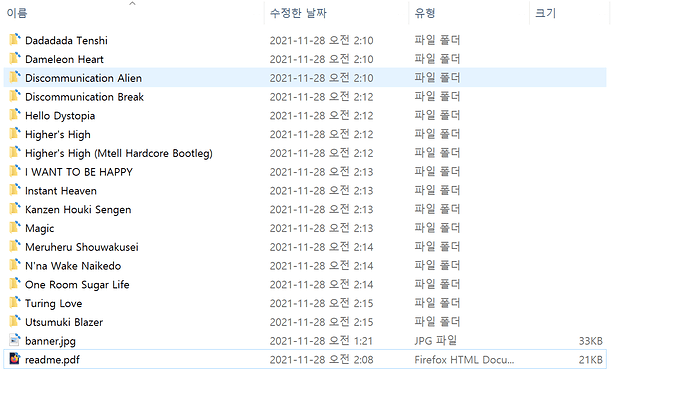Image resolution: width=690 pixels, height=404 pixels.
Task: Click the Dameleon Heart folder icon
Action: (15, 59)
